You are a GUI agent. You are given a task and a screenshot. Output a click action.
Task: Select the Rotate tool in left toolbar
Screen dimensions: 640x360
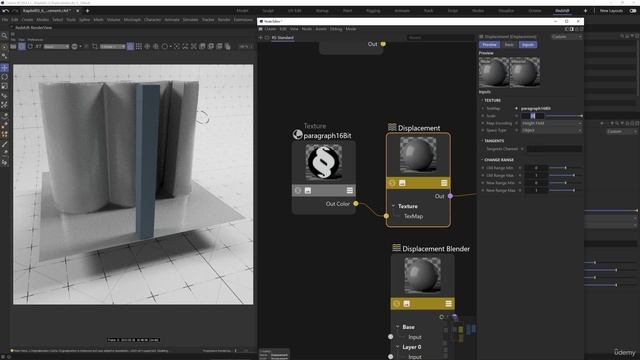tap(4, 77)
